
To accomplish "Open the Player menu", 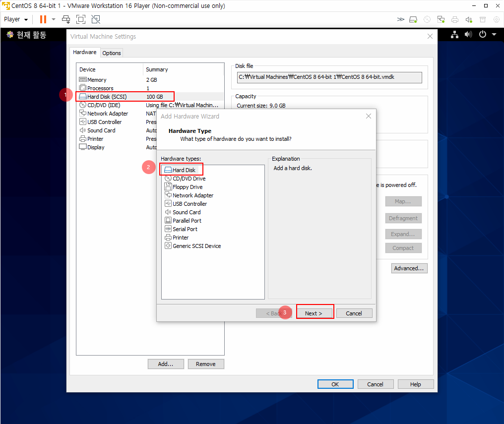I will point(16,20).
